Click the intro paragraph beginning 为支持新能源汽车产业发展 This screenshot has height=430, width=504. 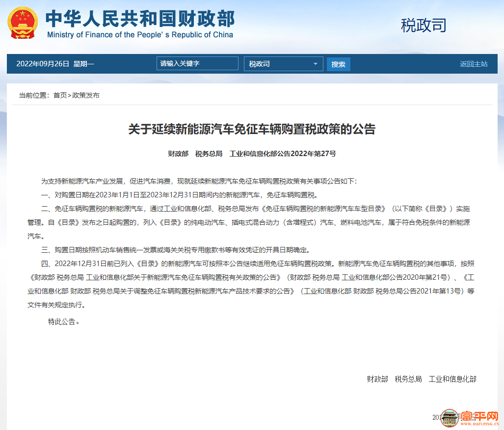199,182
